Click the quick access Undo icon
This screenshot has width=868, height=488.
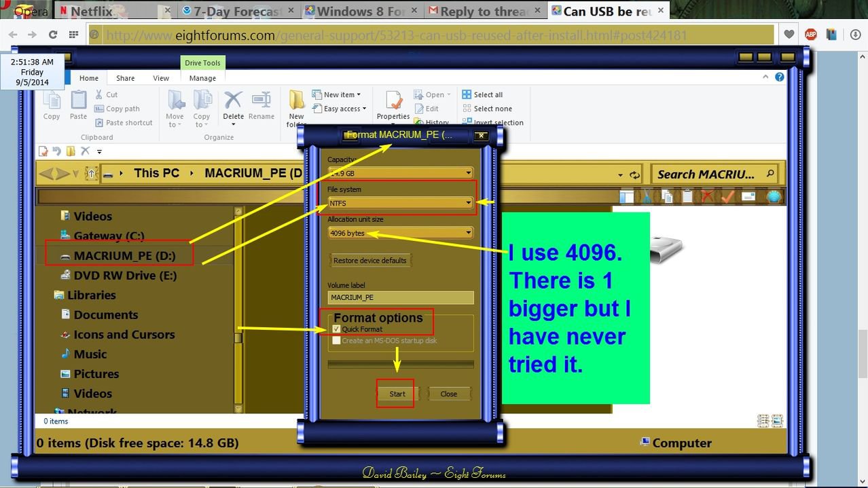pyautogui.click(x=57, y=151)
